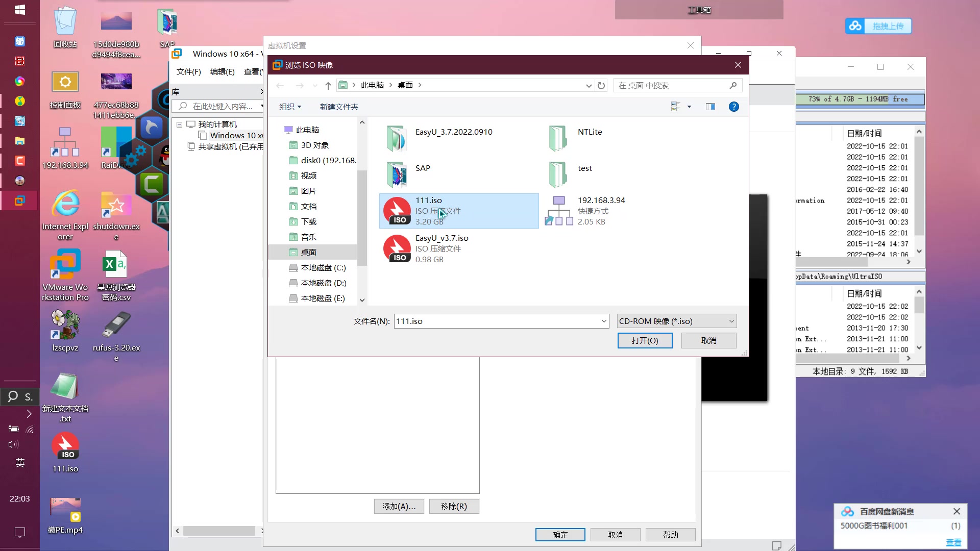This screenshot has height=551, width=980.
Task: Close the 百度网盘新消息 notification
Action: (x=957, y=511)
